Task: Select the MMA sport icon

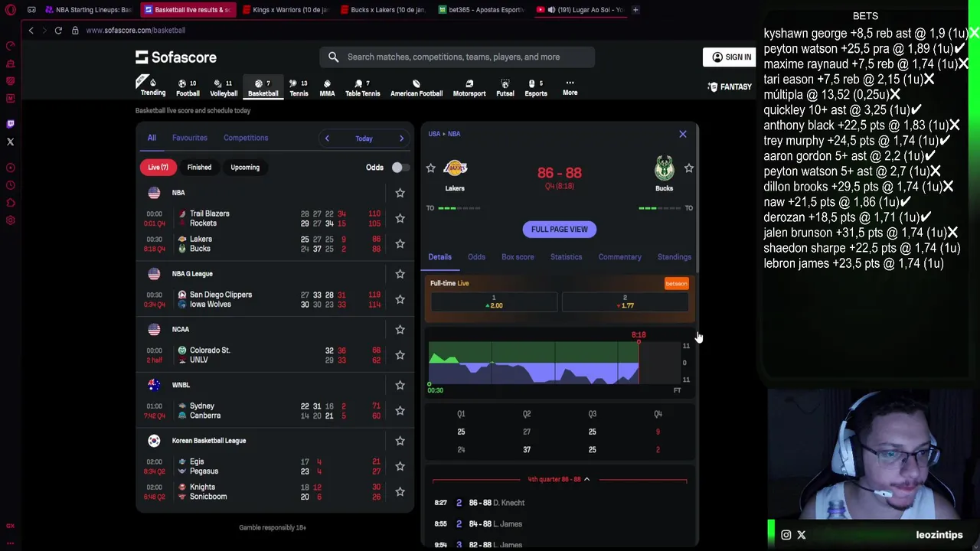Action: pos(327,87)
